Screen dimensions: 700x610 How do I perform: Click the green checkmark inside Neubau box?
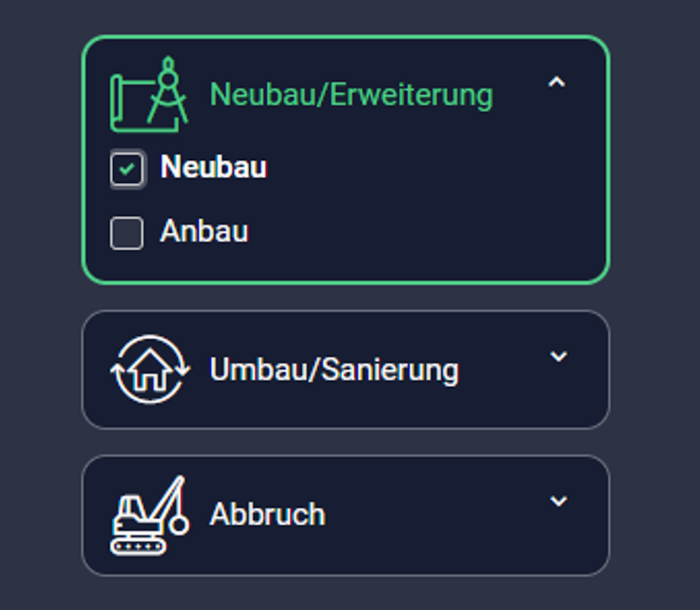click(127, 169)
